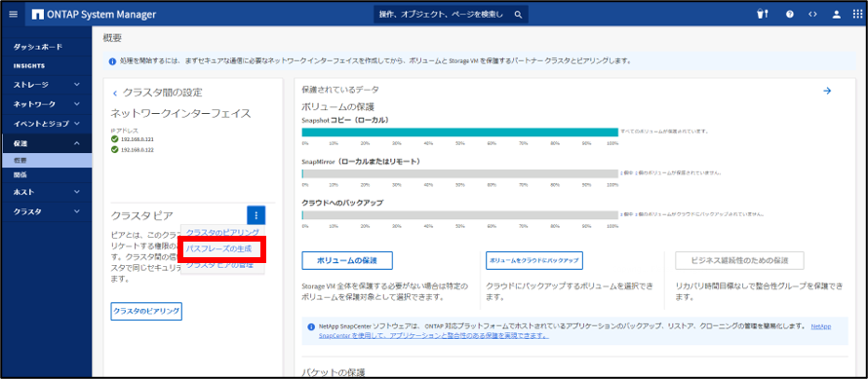Click ONTAP System Manager title text

pos(102,15)
